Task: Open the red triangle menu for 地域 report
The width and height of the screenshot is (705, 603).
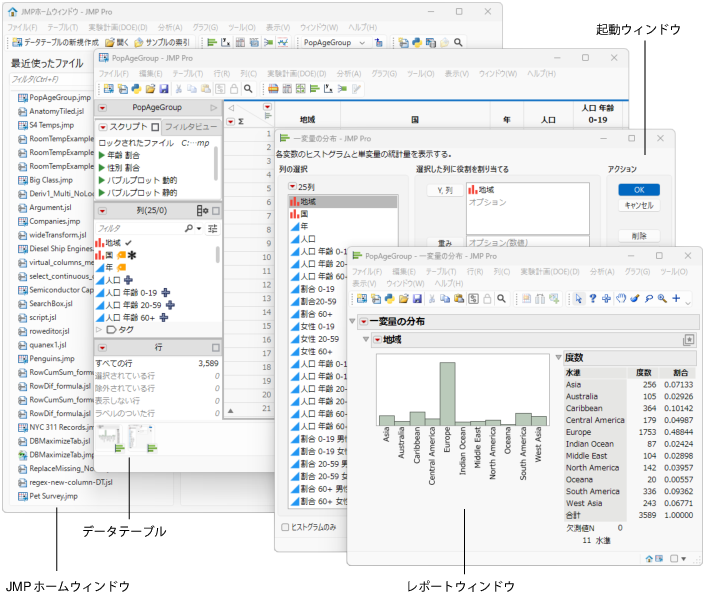Action: (377, 340)
